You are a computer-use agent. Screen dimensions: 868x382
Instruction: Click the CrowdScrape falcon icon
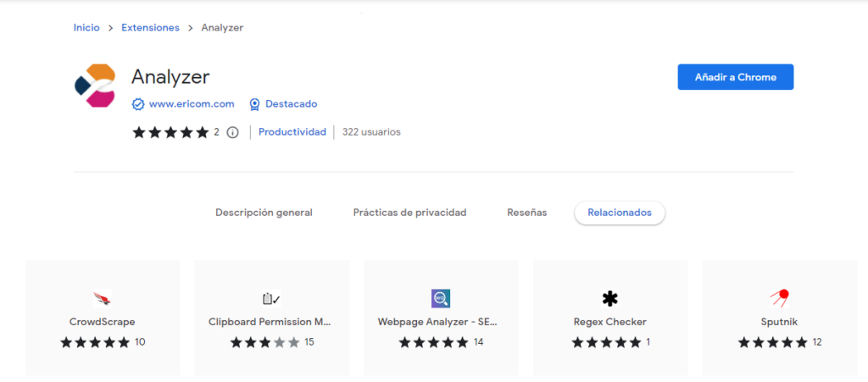click(x=103, y=298)
